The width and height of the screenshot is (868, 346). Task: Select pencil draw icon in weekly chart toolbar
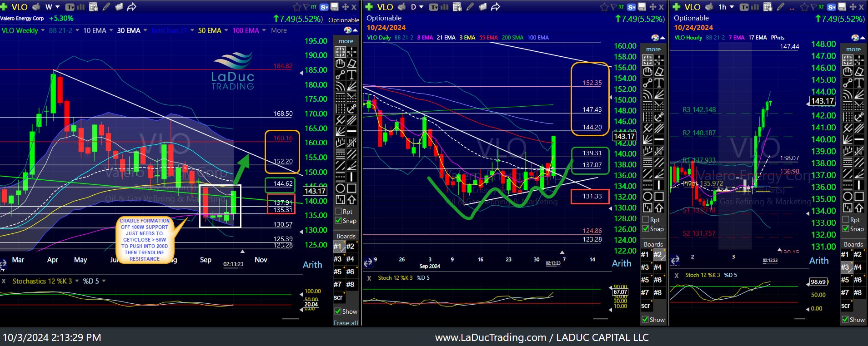(106, 7)
